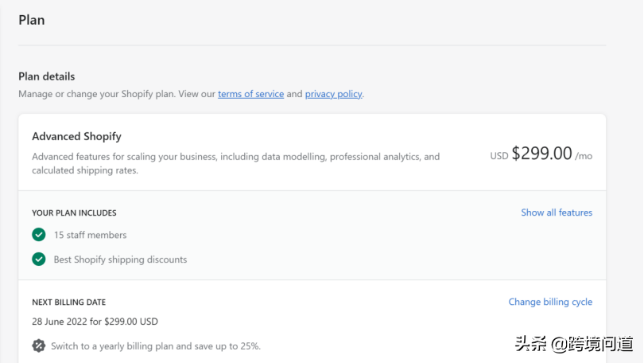Image resolution: width=644 pixels, height=363 pixels.
Task: Expand Show all features list
Action: (x=557, y=213)
